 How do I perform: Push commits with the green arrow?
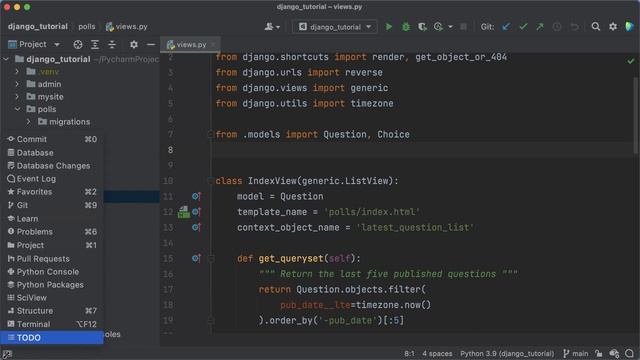[x=540, y=27]
